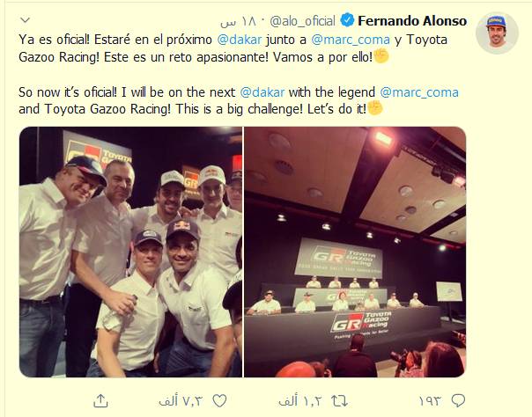Follow the @dakar mention in the English text
The width and height of the screenshot is (532, 417).
[x=262, y=92]
